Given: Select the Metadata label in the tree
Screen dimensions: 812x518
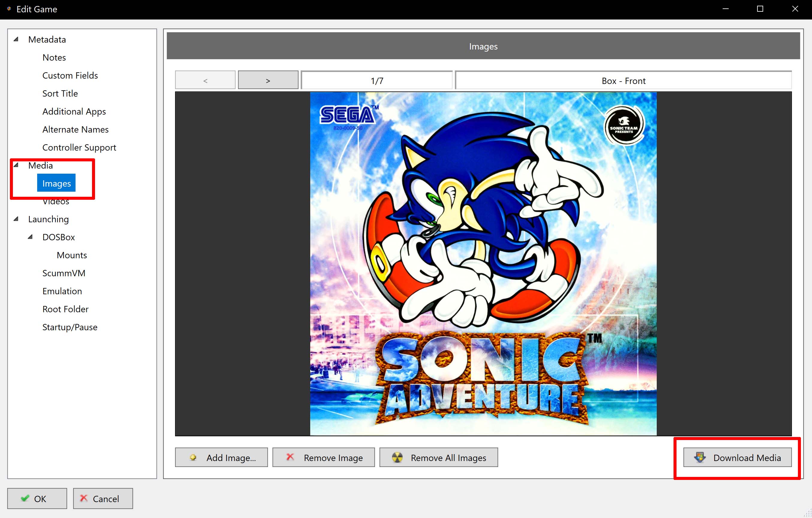Looking at the screenshot, I should tap(47, 40).
